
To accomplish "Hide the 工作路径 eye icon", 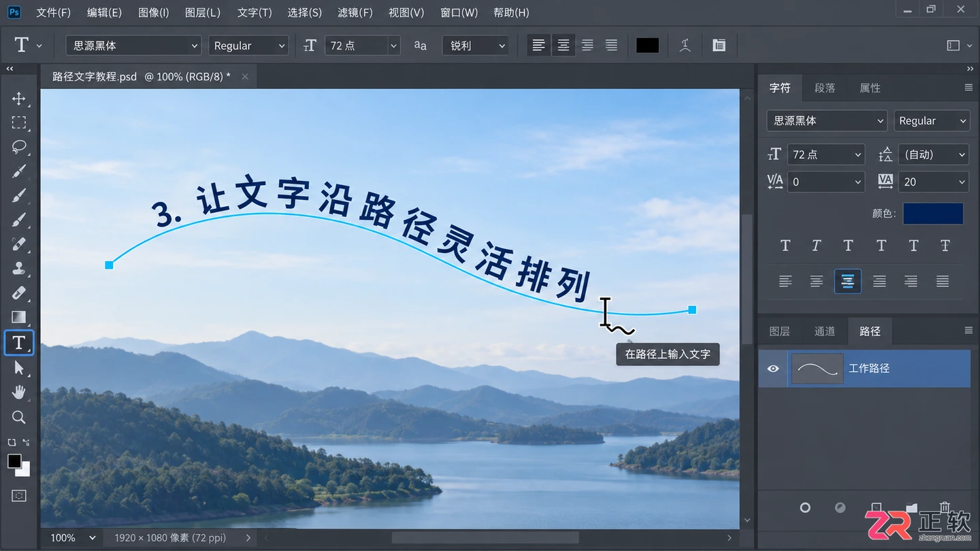I will coord(773,368).
